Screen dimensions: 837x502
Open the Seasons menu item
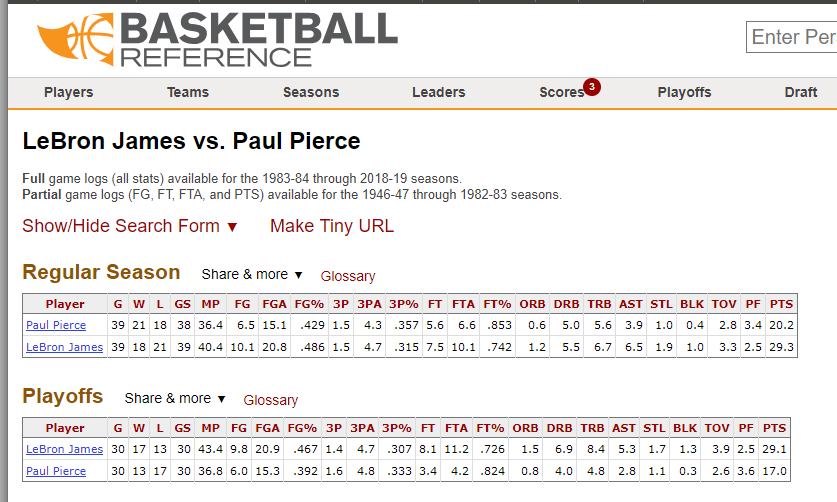pyautogui.click(x=311, y=92)
